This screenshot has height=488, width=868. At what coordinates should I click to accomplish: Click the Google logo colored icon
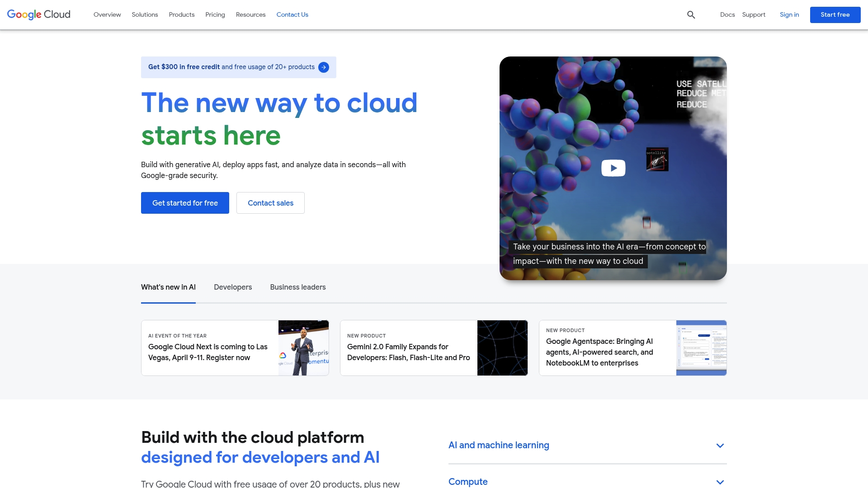coord(39,14)
